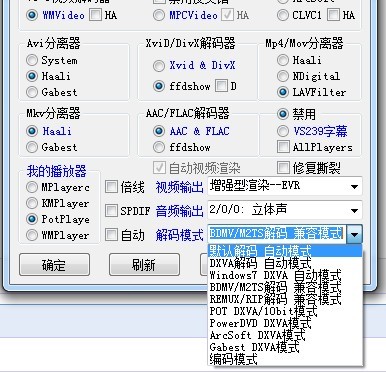Tick the HA checkbox next to WMVideo

(x=95, y=15)
